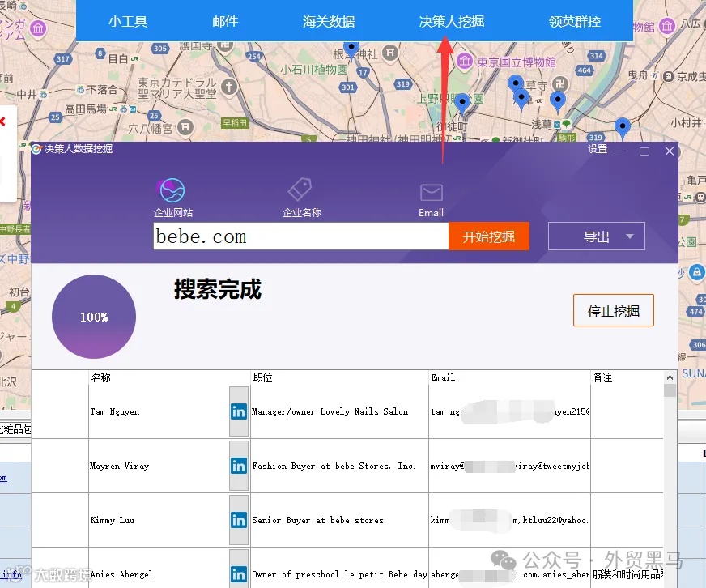
Task: Minimize the 决策人数据挖掘 window
Action: click(x=619, y=151)
